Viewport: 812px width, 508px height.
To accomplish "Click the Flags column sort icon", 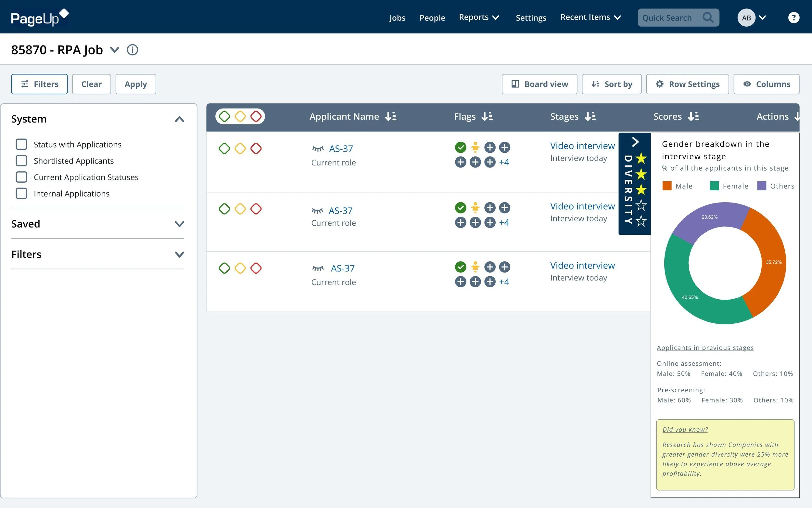I will click(x=487, y=117).
